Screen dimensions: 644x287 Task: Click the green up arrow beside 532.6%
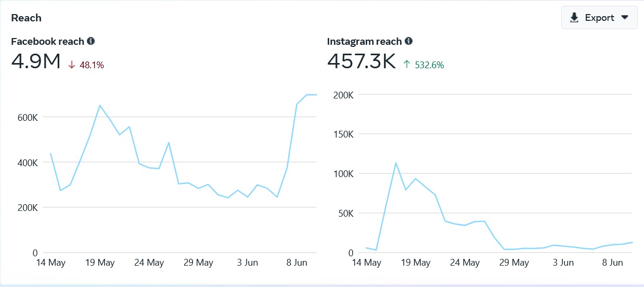click(x=407, y=65)
